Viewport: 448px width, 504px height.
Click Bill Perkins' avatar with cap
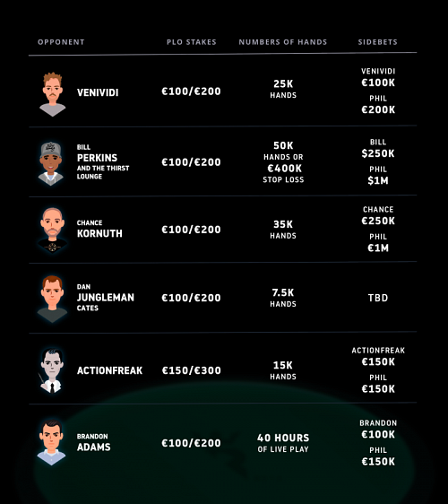click(x=51, y=163)
